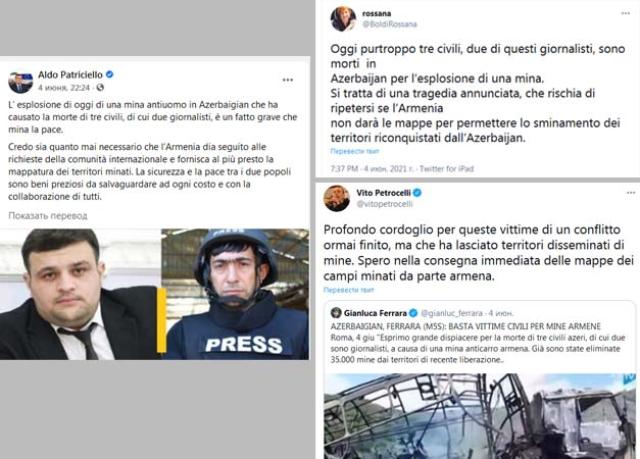Open the burned vehicle image in the quoted tweet
640x459 pixels.
pyautogui.click(x=480, y=416)
